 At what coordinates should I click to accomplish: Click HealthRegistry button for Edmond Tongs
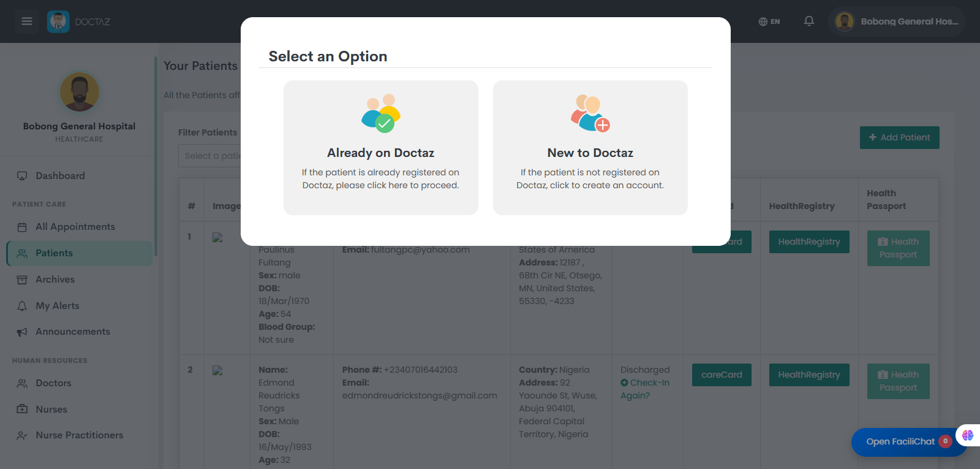pyautogui.click(x=809, y=375)
